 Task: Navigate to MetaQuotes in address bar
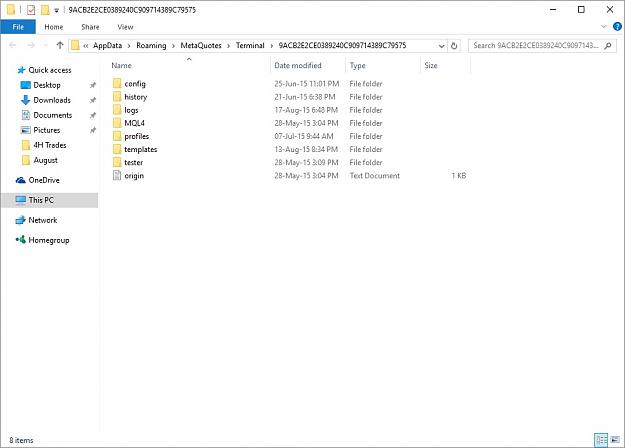coord(201,45)
